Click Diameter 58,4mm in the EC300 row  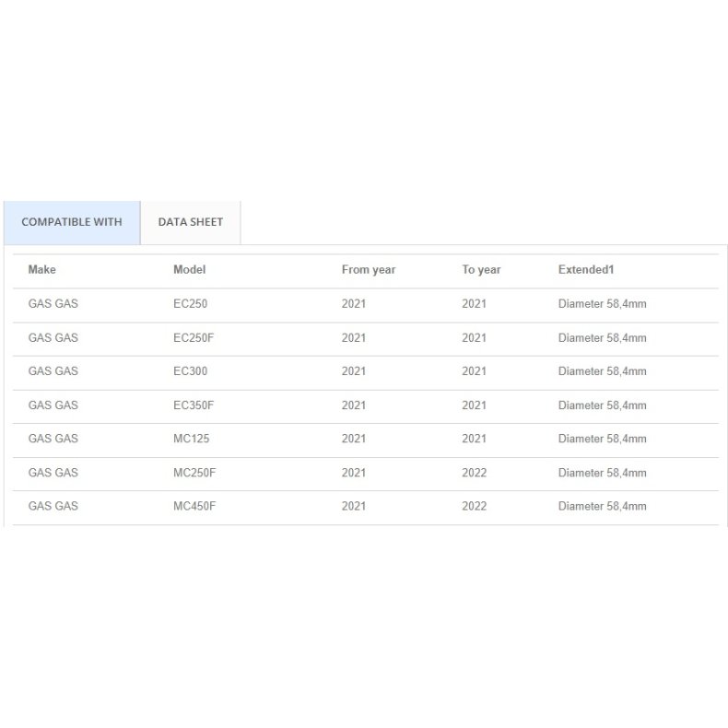602,371
